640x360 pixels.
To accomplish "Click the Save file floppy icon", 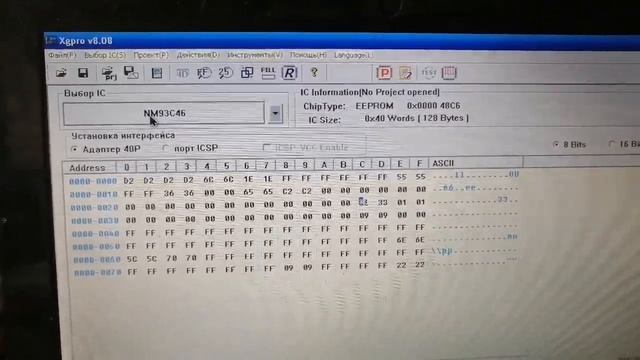I will [x=83, y=73].
